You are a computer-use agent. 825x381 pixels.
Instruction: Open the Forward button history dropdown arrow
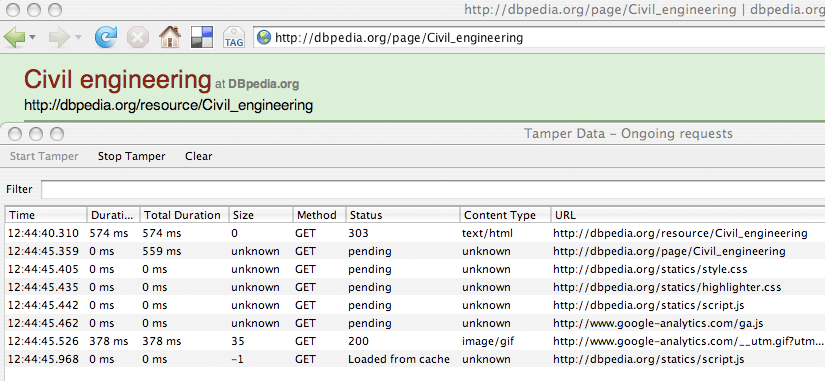pyautogui.click(x=78, y=38)
